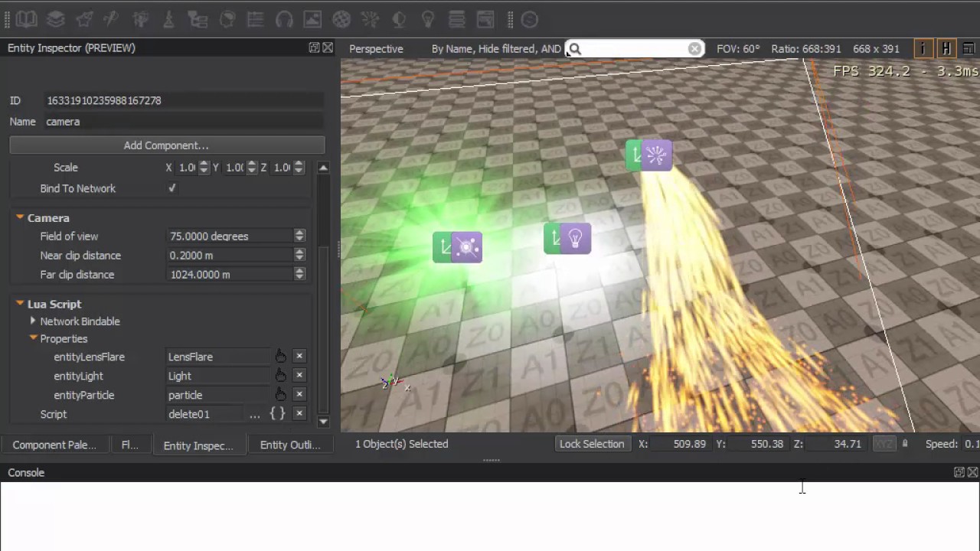Click the feather-pen toolbar icon
The image size is (980, 551).
click(x=112, y=20)
